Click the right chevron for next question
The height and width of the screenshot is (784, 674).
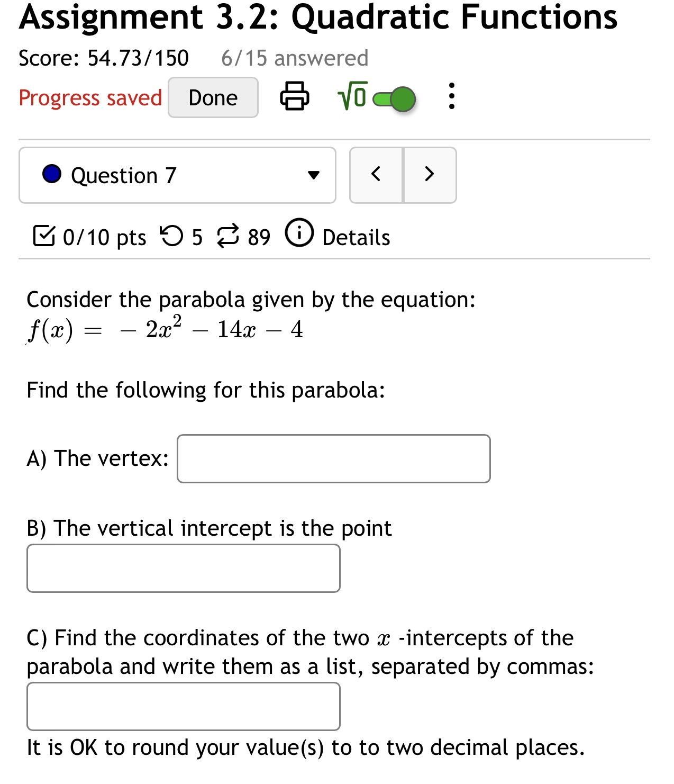pyautogui.click(x=430, y=175)
